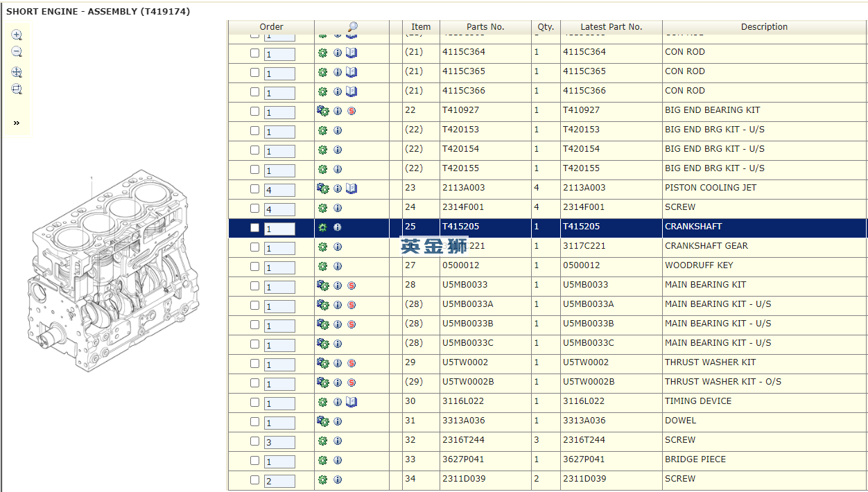
Task: Activate the pan/fit zoom tool icon
Action: [x=17, y=72]
